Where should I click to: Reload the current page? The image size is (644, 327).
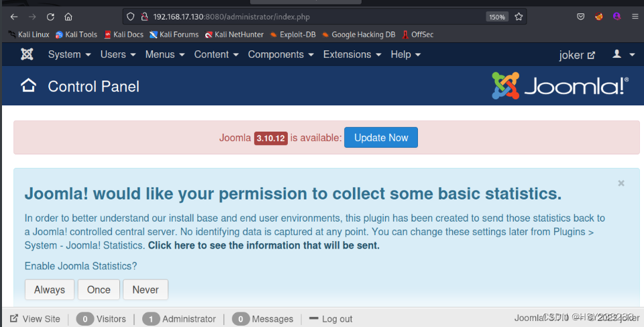click(x=50, y=17)
